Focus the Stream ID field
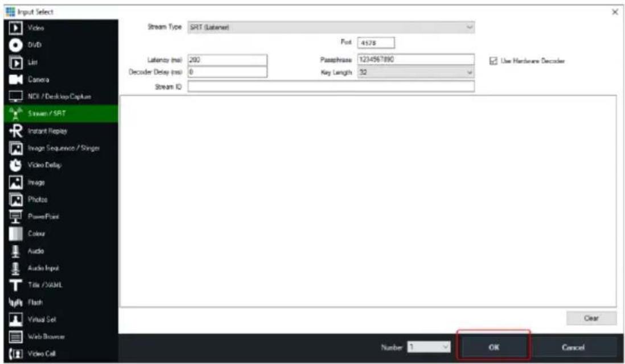Screen dimensions: 625x364 331,86
